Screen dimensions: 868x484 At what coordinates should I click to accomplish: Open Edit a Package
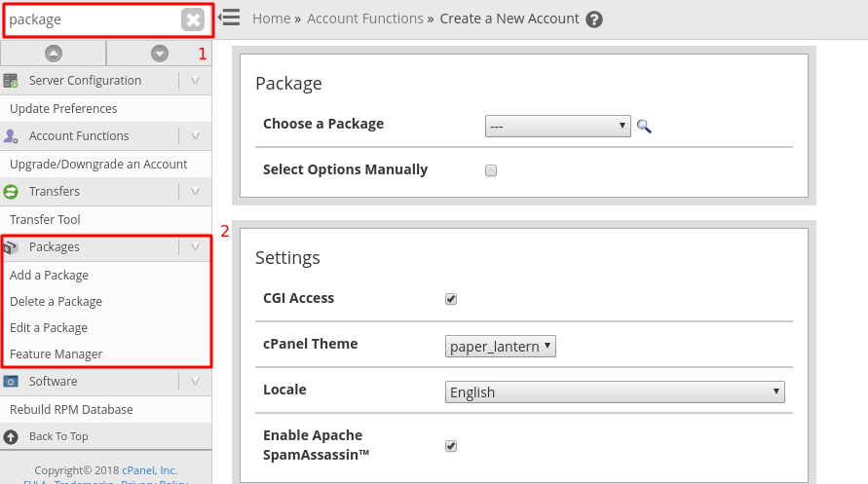49,328
